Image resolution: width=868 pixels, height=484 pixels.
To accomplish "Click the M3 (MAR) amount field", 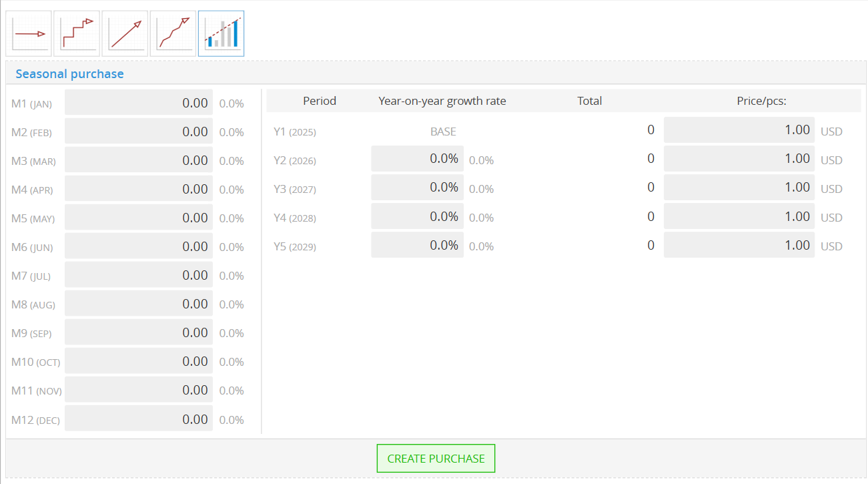I will pyautogui.click(x=139, y=161).
